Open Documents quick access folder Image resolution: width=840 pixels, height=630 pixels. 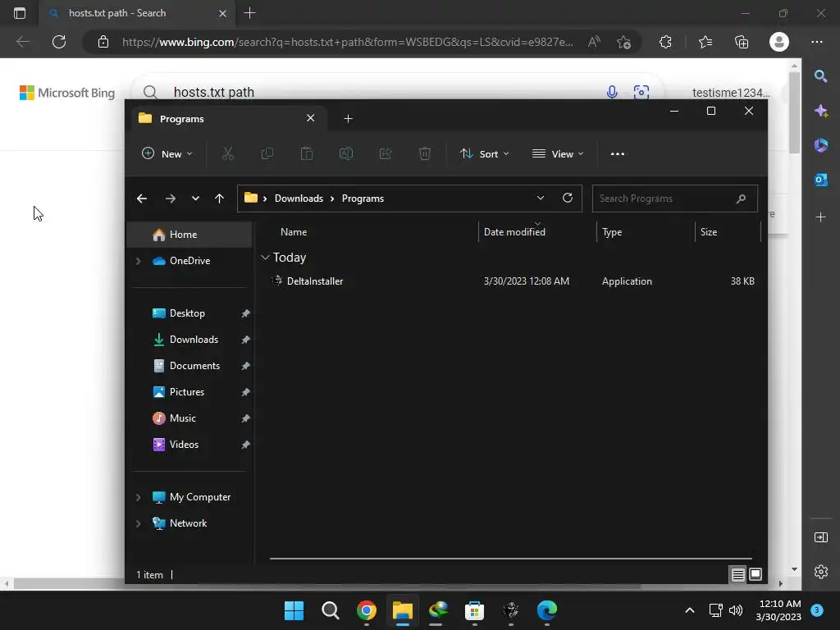pyautogui.click(x=189, y=366)
